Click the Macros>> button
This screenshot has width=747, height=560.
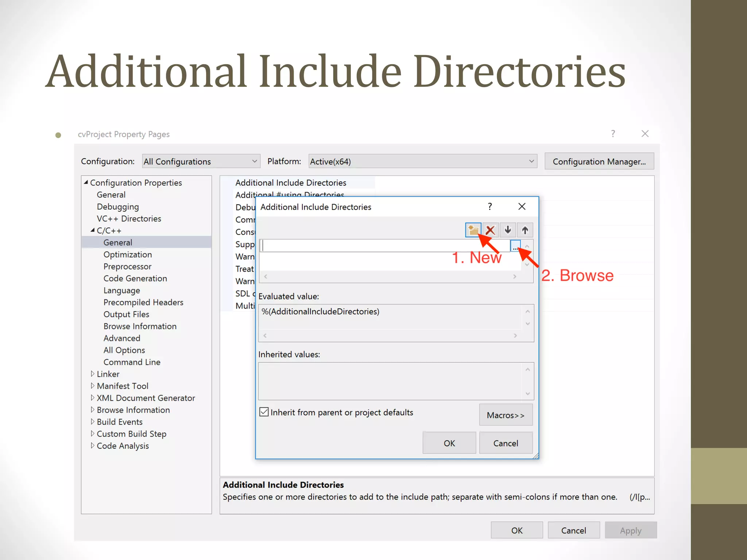[506, 415]
